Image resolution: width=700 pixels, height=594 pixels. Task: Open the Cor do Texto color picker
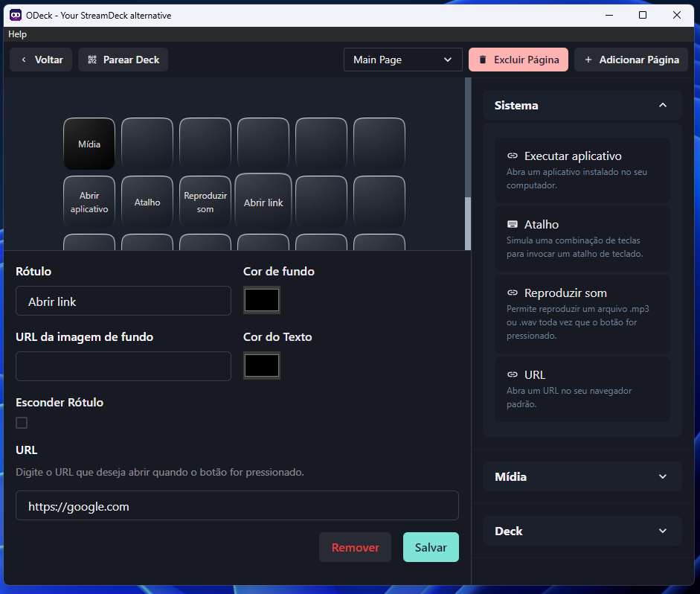pos(261,365)
